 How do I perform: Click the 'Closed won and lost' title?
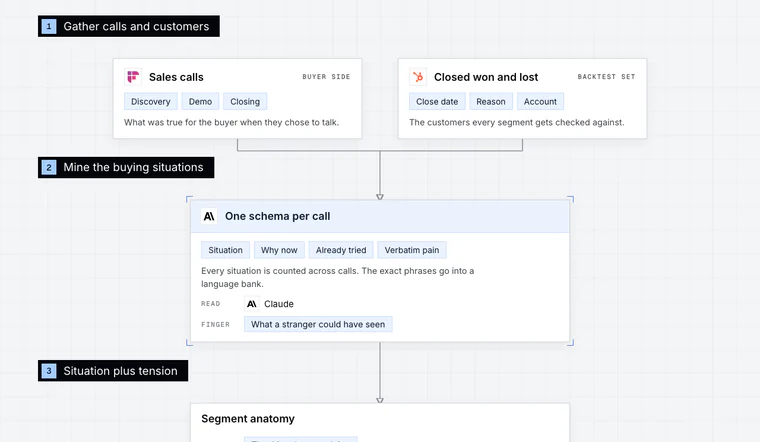coord(486,77)
